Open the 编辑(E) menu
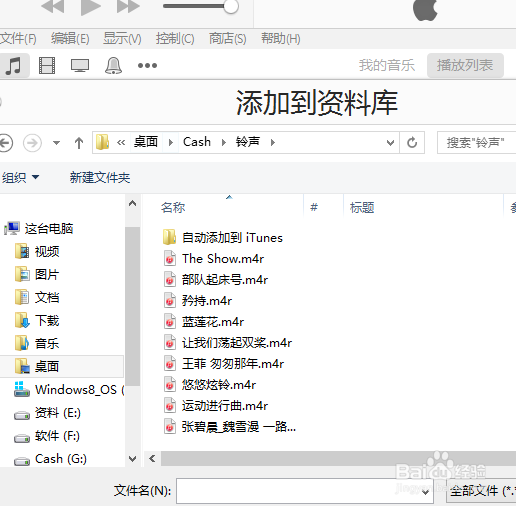 pyautogui.click(x=70, y=39)
